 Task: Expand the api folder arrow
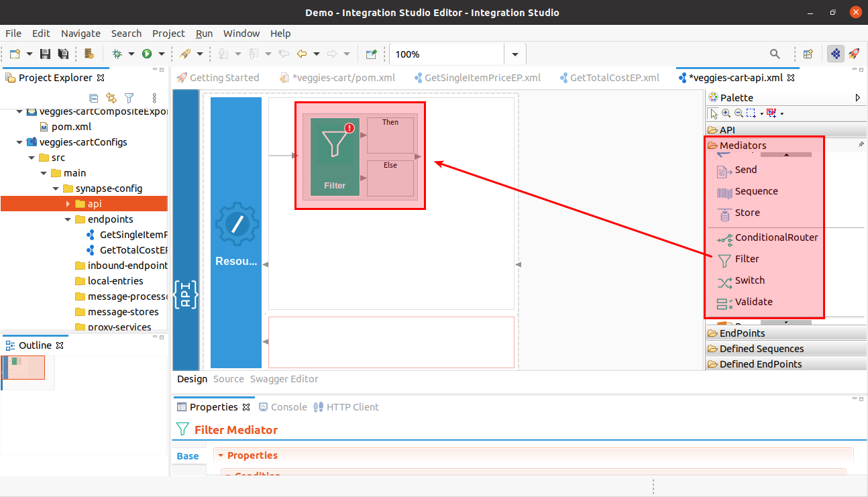coord(68,204)
